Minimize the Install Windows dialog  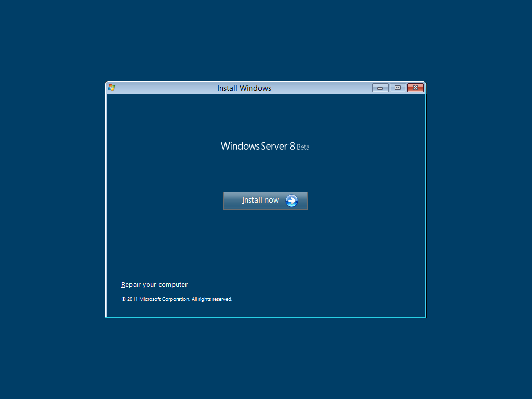380,88
